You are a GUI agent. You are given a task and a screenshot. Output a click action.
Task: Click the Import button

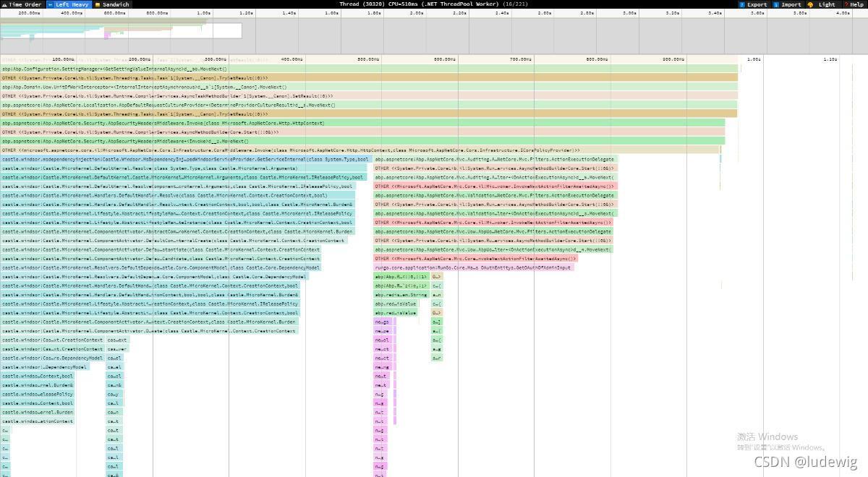click(x=787, y=4)
